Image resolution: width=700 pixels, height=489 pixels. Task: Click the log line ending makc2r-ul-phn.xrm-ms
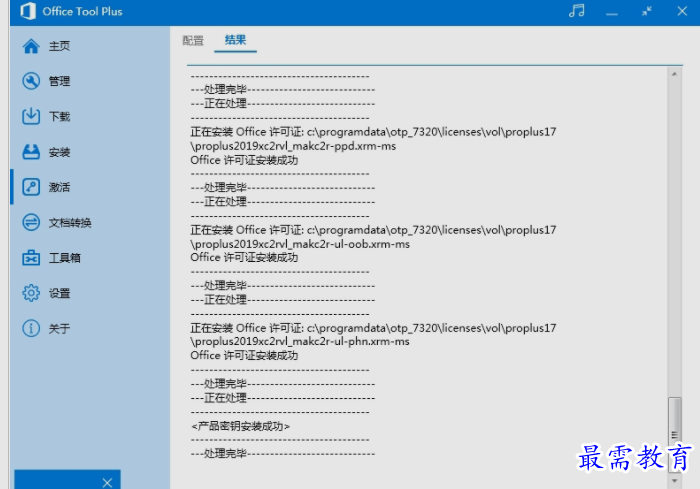[x=300, y=342]
